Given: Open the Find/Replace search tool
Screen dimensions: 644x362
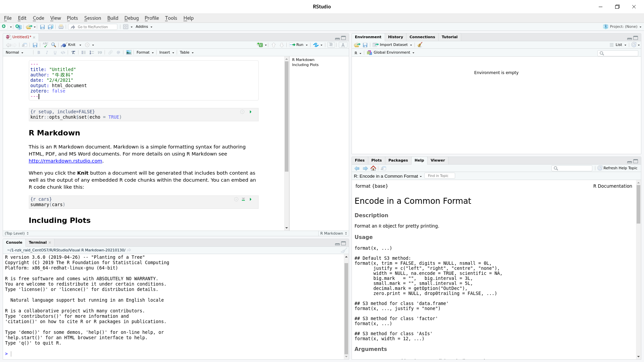Looking at the screenshot, I should (x=54, y=45).
